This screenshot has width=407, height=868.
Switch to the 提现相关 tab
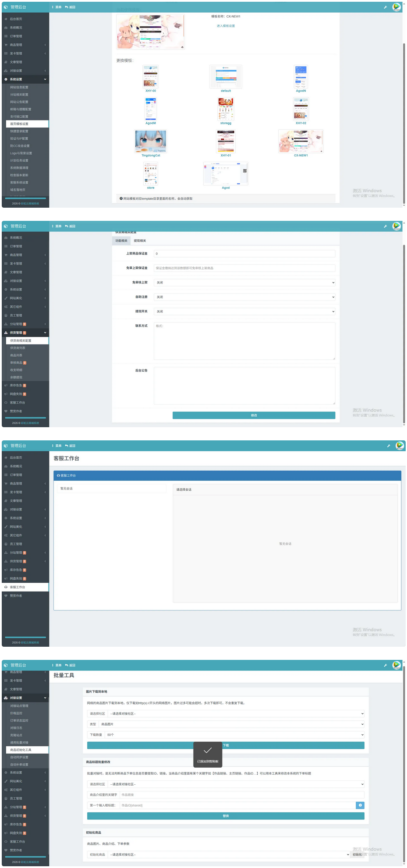(140, 241)
